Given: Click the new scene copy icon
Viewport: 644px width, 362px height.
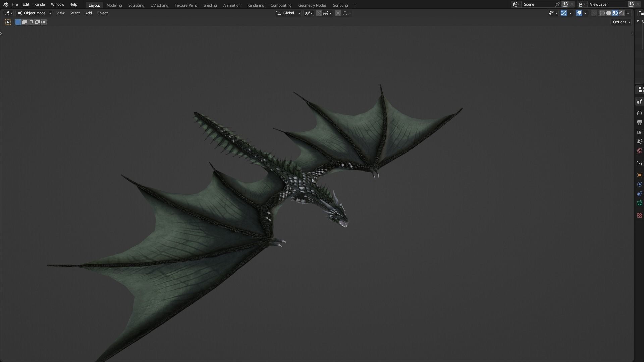Looking at the screenshot, I should (x=565, y=4).
